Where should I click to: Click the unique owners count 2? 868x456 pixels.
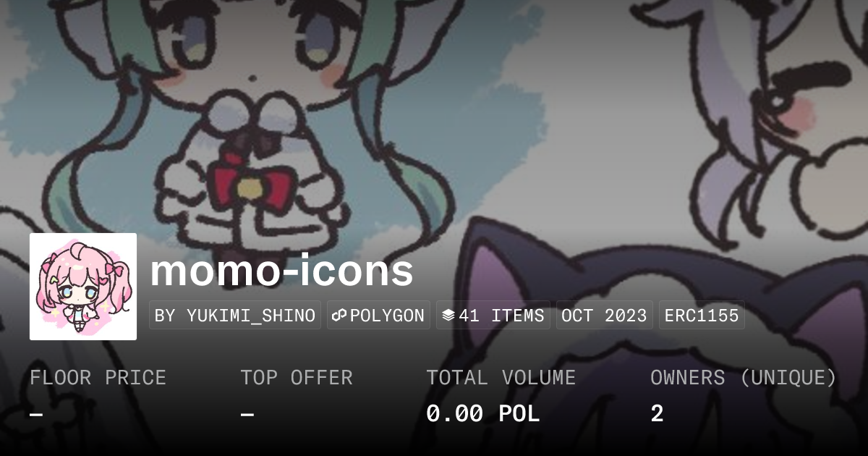(657, 414)
